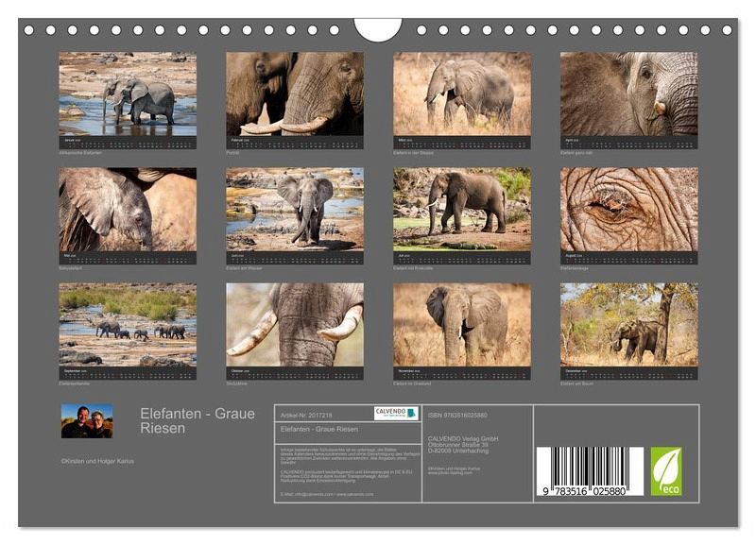Select the April elephant face close-up thumbnail
Screen dimensions: 756x545
628,94
